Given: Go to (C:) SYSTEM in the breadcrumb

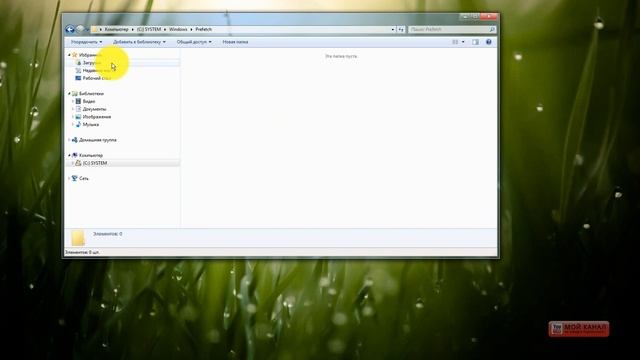Looking at the screenshot, I should [149, 29].
